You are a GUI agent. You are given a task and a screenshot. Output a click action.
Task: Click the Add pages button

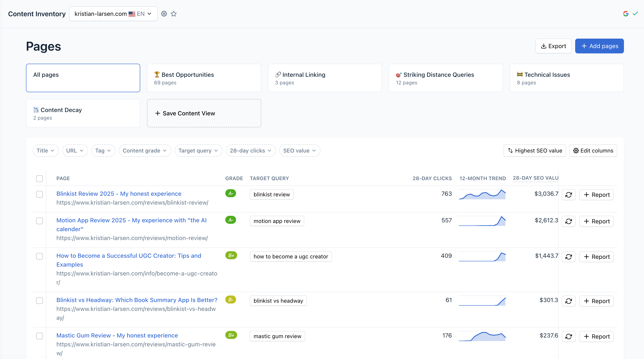(x=599, y=46)
